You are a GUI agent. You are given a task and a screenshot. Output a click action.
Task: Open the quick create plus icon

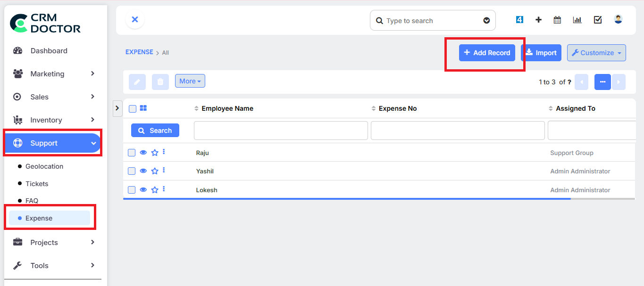538,20
